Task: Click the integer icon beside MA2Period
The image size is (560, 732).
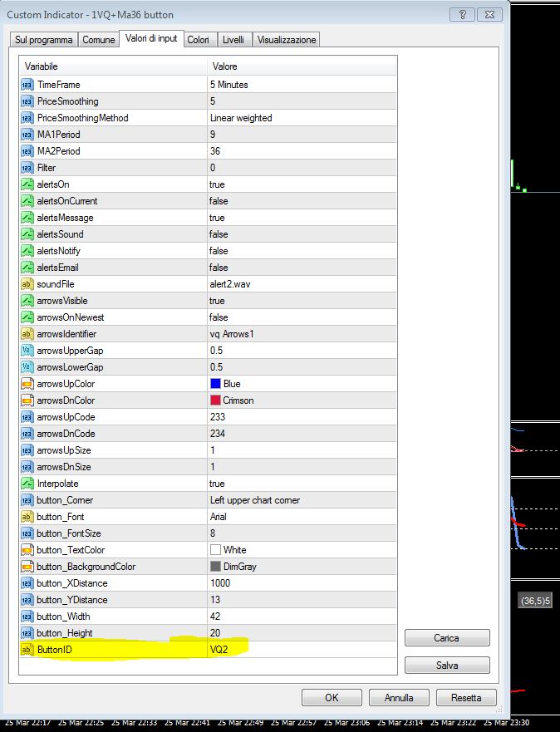Action: [x=27, y=151]
